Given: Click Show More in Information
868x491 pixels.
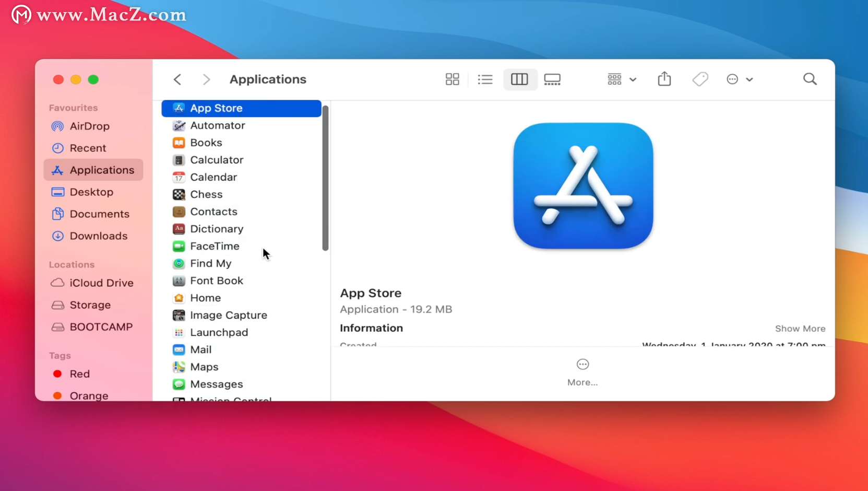Looking at the screenshot, I should (x=800, y=329).
